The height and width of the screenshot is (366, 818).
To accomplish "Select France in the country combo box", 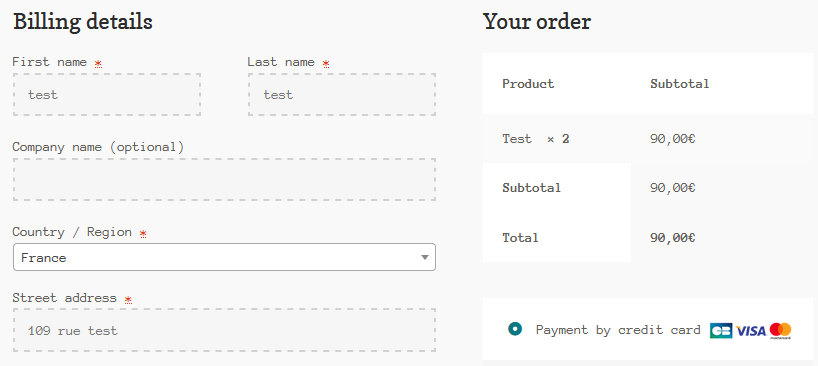I will pos(224,257).
